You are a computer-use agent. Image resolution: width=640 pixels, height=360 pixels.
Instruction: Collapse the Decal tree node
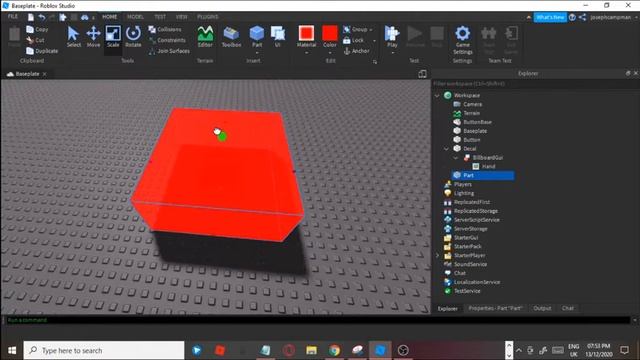[446, 149]
